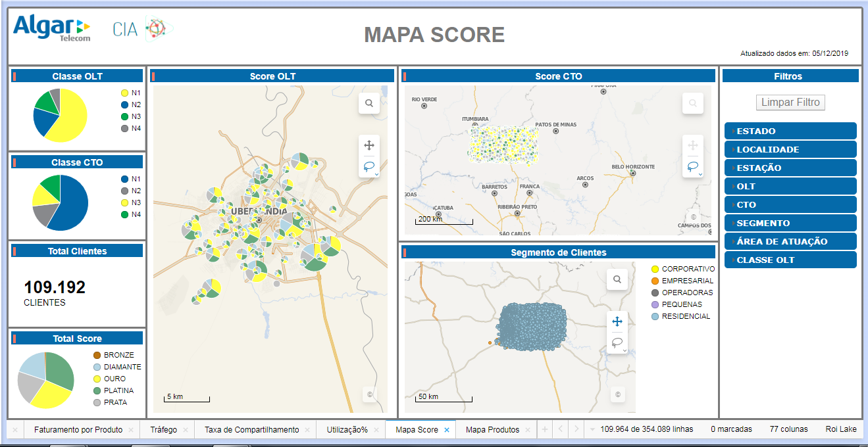Image resolution: width=868 pixels, height=447 pixels.
Task: Click the search icon on Segmento de Clientes map
Action: 617,279
